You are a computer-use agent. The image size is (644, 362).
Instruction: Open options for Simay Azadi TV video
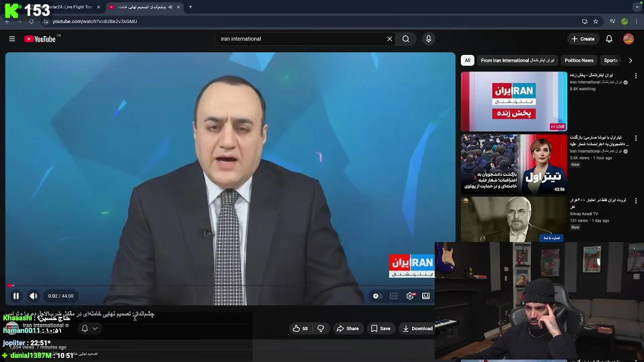636,201
